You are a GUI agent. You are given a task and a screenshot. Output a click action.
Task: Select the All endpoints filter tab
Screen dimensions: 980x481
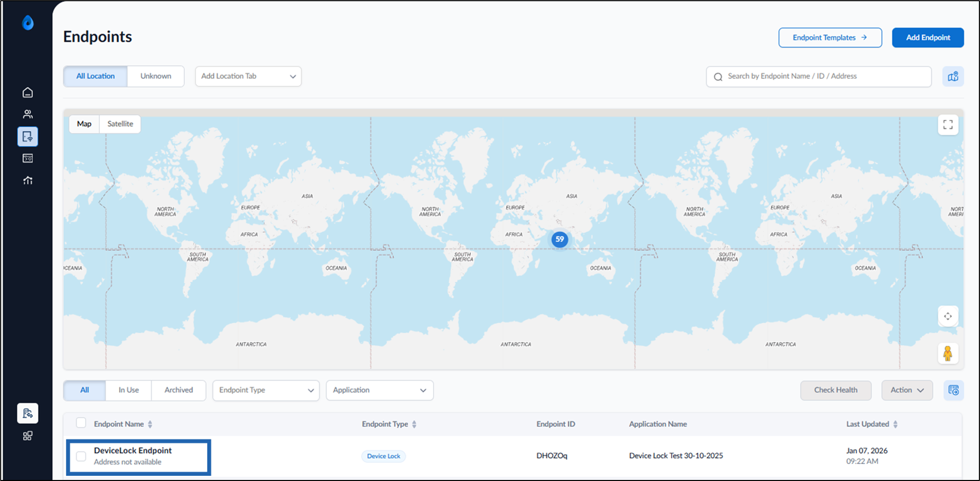click(85, 390)
